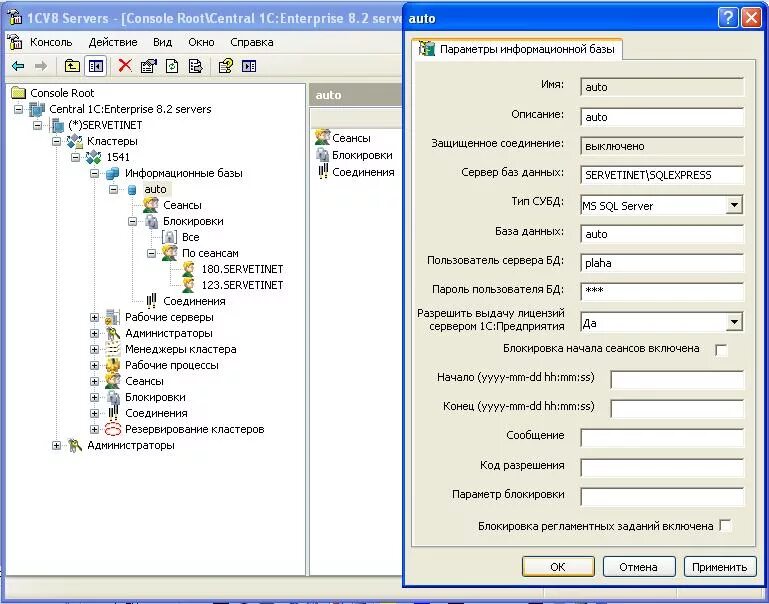Viewport: 769px width, 604px height.
Task: Click the Back arrow toolbar icon
Action: pos(18,66)
